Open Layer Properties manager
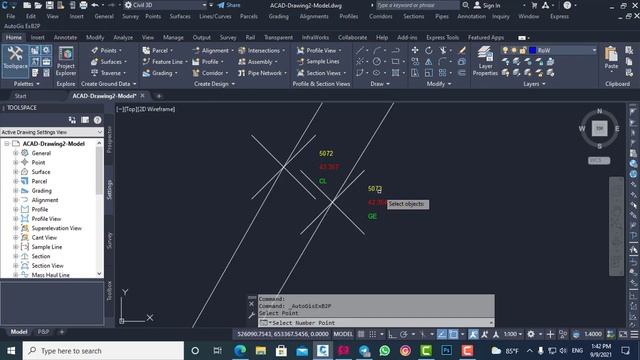This screenshot has width=640, height=360. point(485,61)
